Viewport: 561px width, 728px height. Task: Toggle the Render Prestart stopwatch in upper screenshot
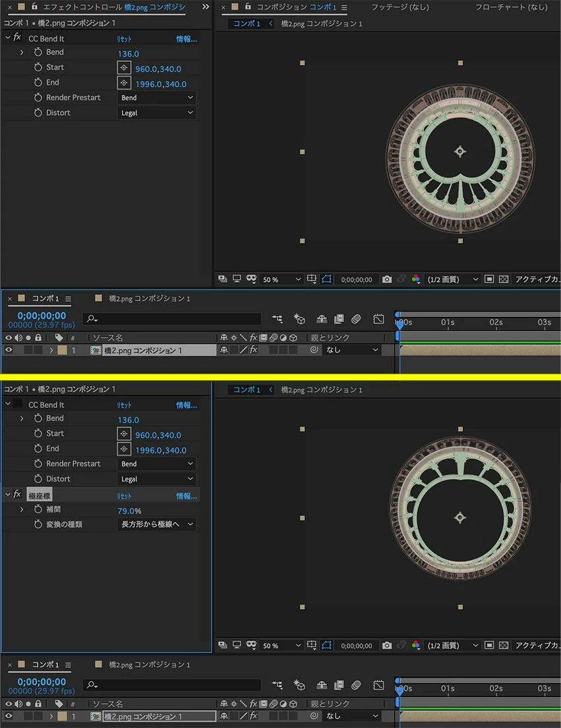pos(38,98)
